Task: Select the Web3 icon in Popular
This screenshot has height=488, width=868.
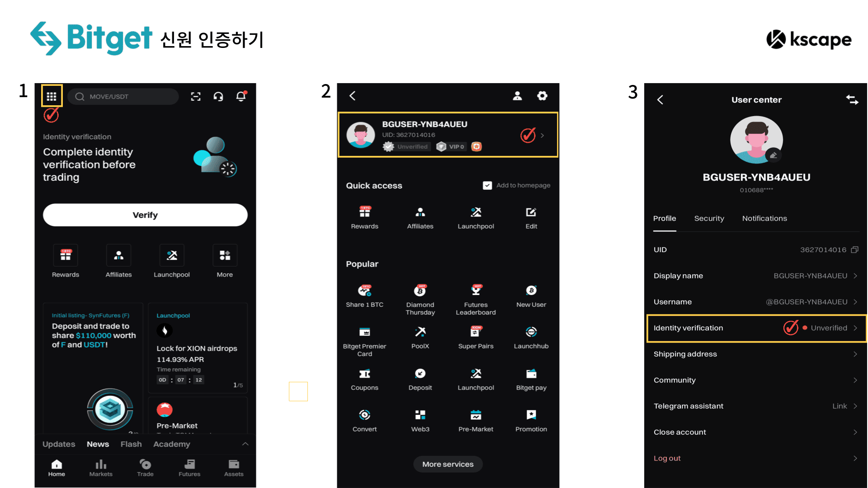Action: pos(419,418)
